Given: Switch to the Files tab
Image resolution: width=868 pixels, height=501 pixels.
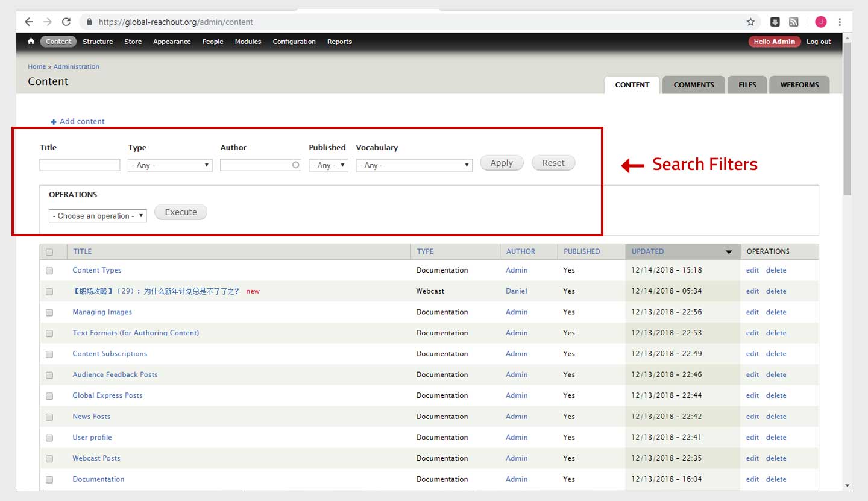Looking at the screenshot, I should click(x=747, y=85).
